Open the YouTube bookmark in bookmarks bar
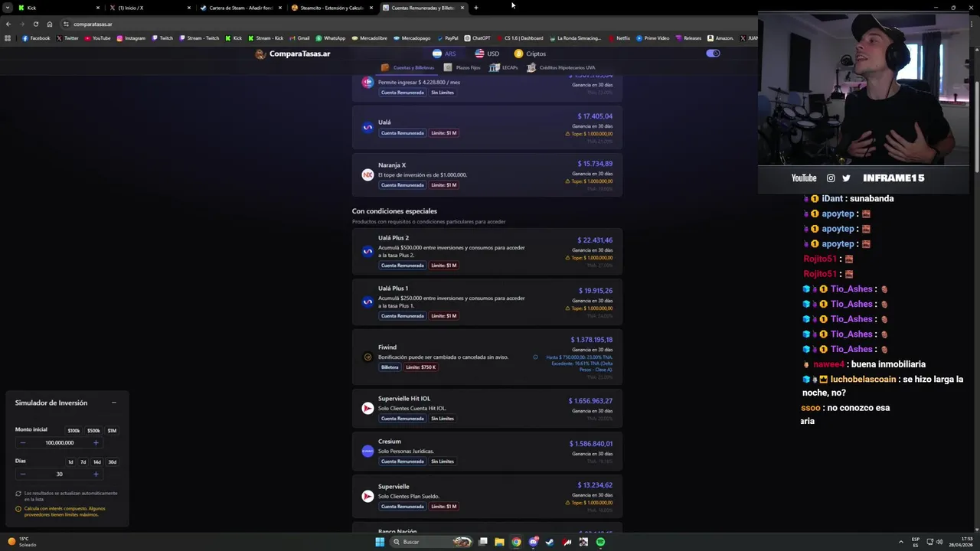Viewport: 980px width, 551px height. [97, 38]
